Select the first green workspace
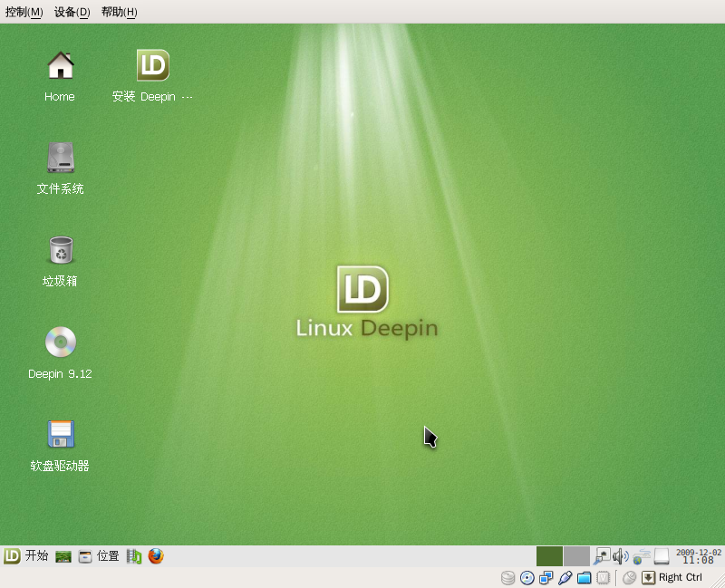725x588 pixels. [549, 556]
